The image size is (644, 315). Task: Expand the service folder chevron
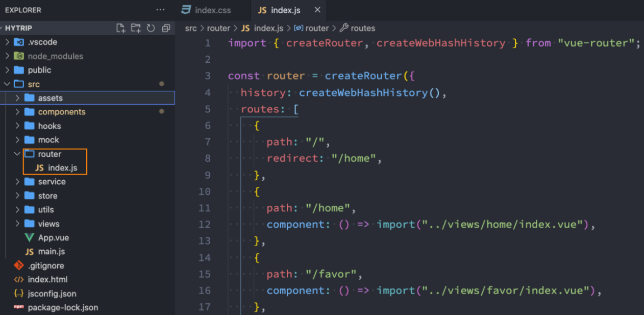click(17, 182)
